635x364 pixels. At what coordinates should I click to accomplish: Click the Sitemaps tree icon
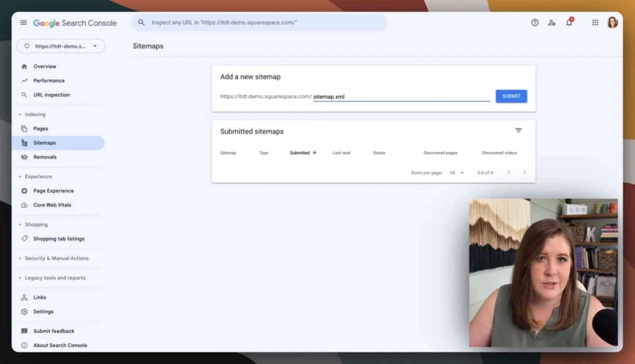click(x=24, y=143)
